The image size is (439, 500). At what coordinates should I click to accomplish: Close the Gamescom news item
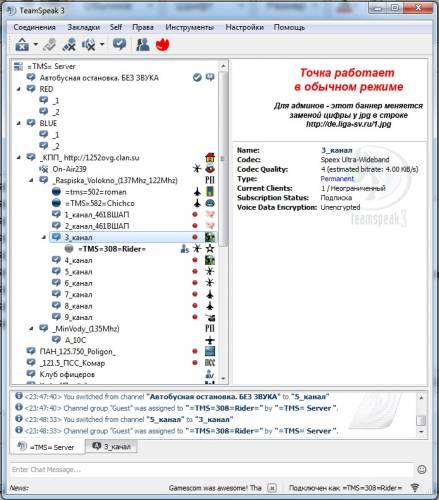[x=272, y=488]
